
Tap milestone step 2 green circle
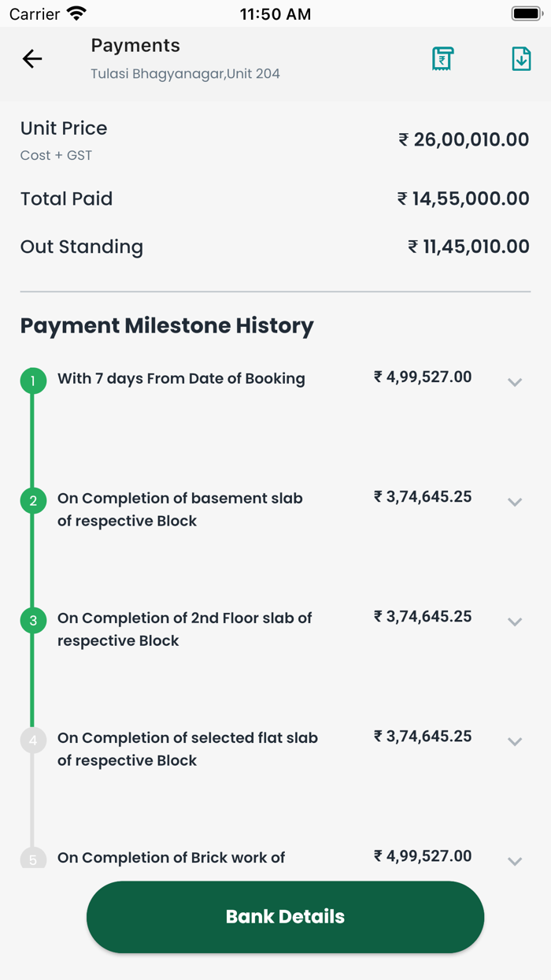point(33,501)
